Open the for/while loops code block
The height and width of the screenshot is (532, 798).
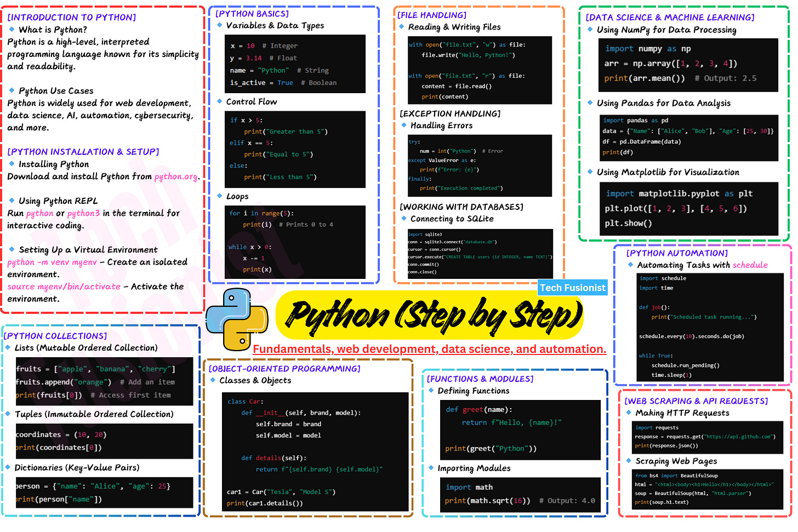point(295,242)
